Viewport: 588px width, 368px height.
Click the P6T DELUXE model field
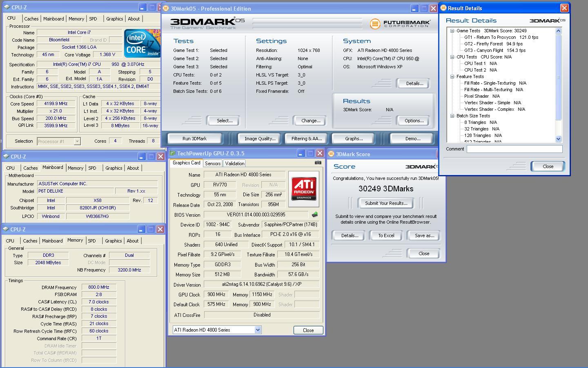pos(76,191)
